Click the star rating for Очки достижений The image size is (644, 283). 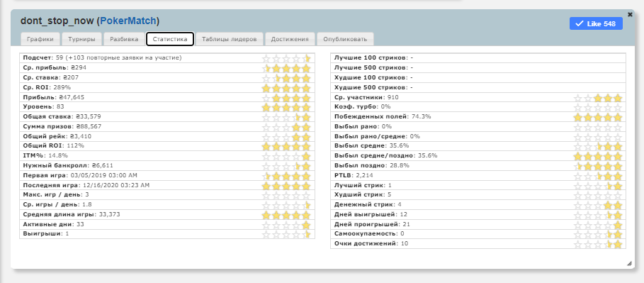tap(598, 244)
